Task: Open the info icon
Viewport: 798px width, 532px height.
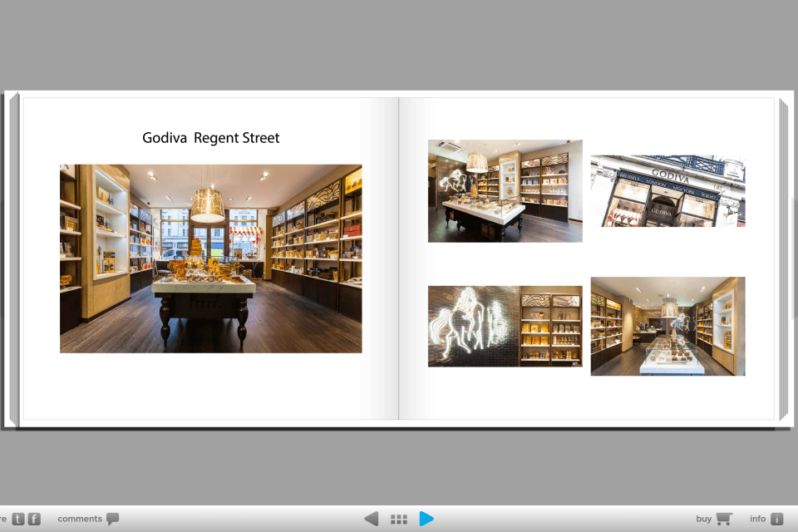Action: pyautogui.click(x=777, y=519)
